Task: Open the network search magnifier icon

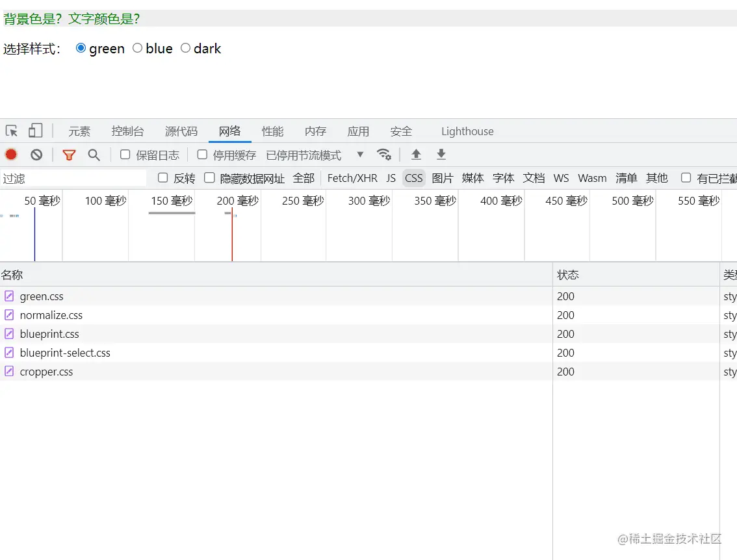Action: coord(94,155)
